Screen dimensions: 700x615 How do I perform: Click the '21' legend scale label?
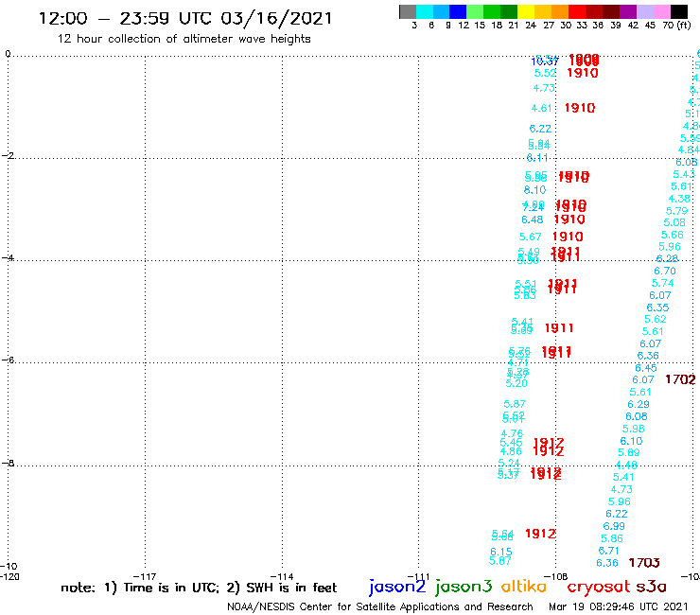click(x=514, y=26)
